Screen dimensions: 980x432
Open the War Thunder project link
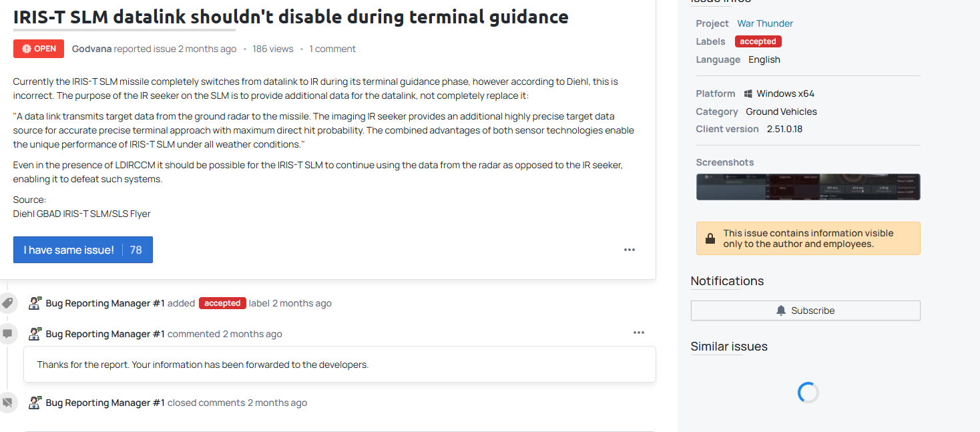pos(765,23)
